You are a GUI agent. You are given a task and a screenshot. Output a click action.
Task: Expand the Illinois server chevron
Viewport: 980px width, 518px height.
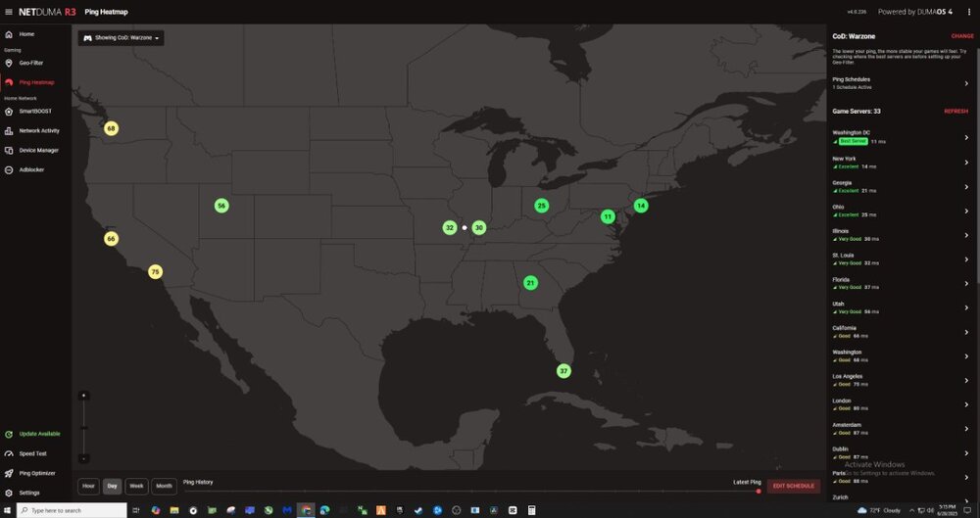pos(966,235)
